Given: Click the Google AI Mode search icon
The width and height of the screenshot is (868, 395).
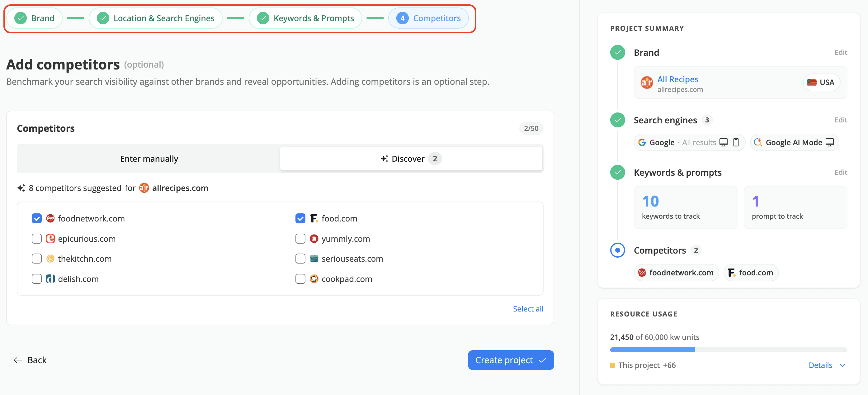Looking at the screenshot, I should tap(758, 142).
